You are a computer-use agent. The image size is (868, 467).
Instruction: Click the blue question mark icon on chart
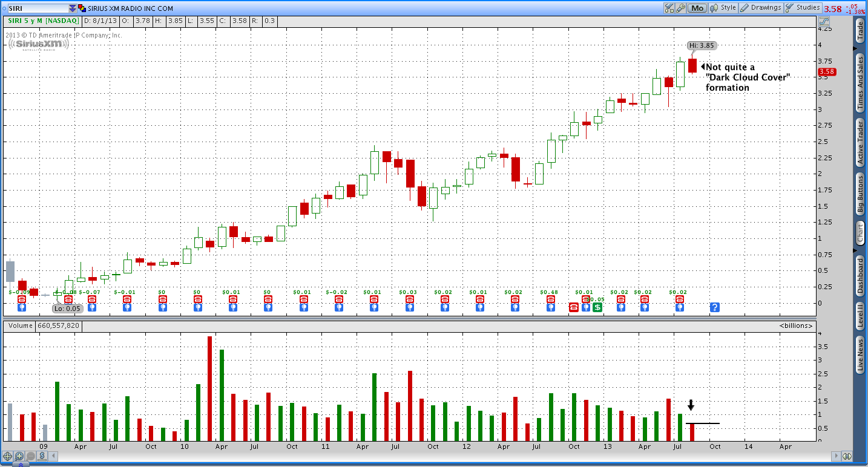(x=714, y=307)
